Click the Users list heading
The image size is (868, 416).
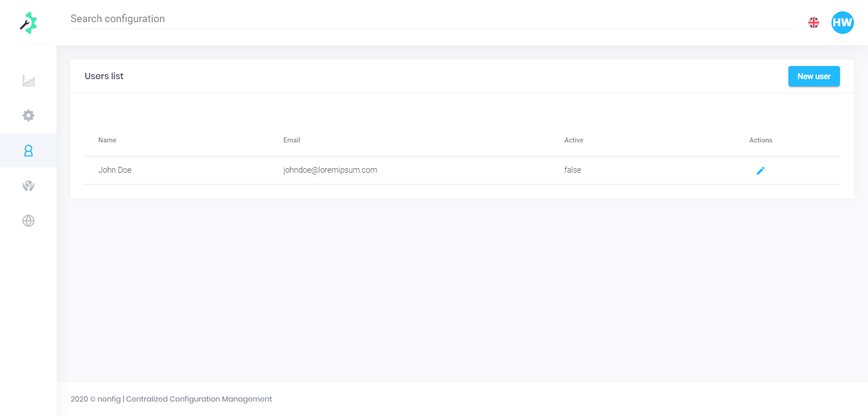[104, 76]
